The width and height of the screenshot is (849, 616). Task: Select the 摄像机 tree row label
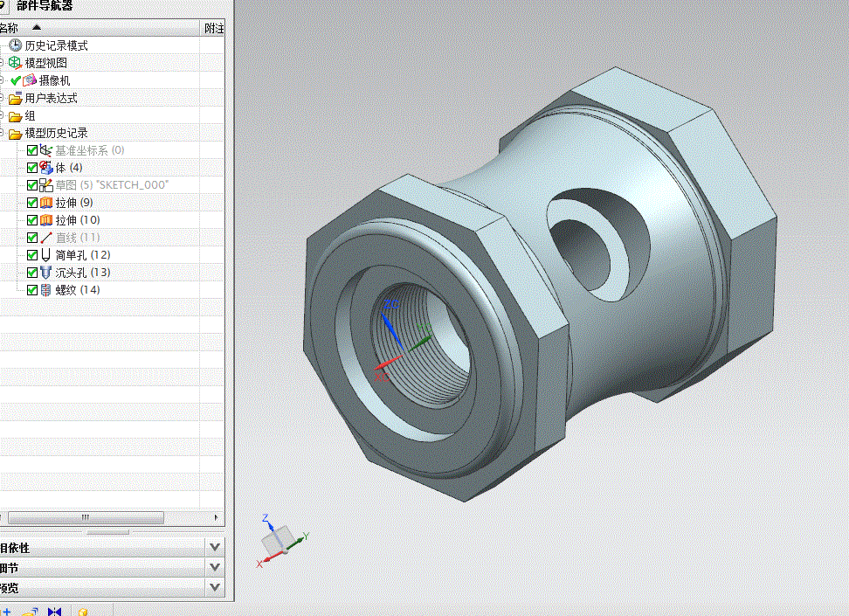tap(54, 80)
